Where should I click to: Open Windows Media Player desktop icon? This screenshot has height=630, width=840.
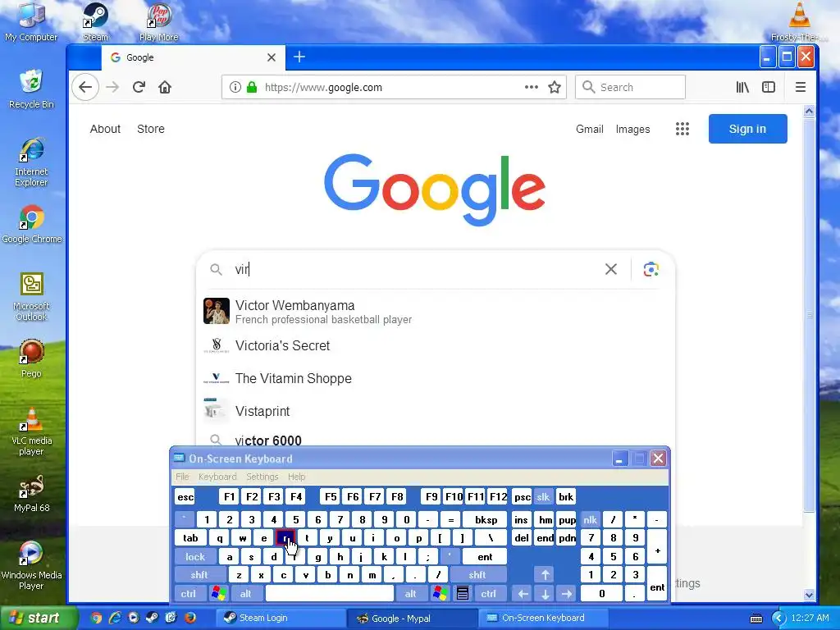(31, 566)
